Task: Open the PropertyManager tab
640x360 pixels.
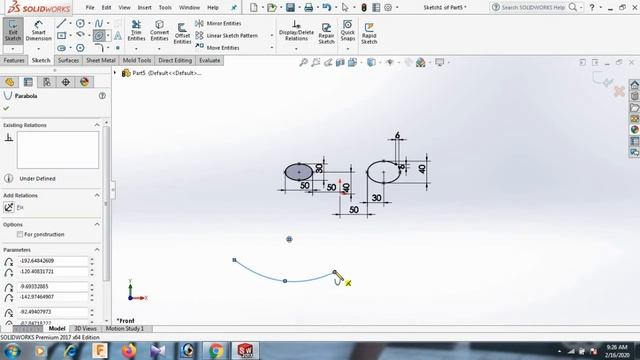Action: (x=28, y=82)
